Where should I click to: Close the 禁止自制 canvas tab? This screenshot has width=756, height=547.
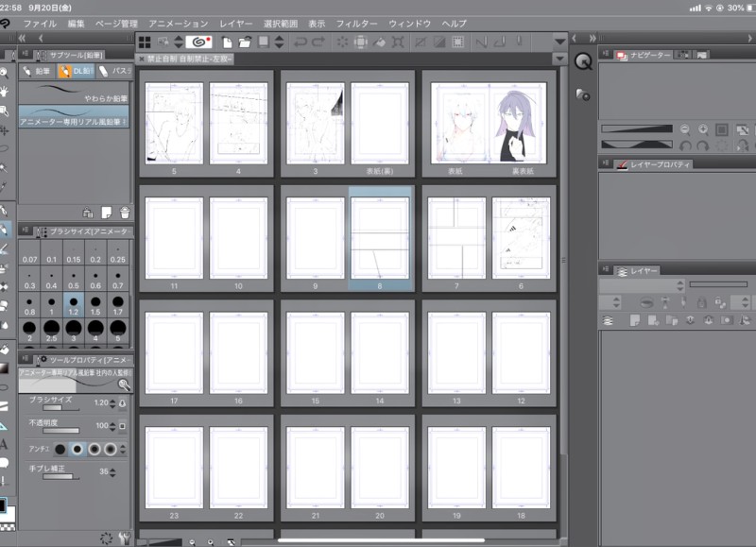tap(141, 59)
